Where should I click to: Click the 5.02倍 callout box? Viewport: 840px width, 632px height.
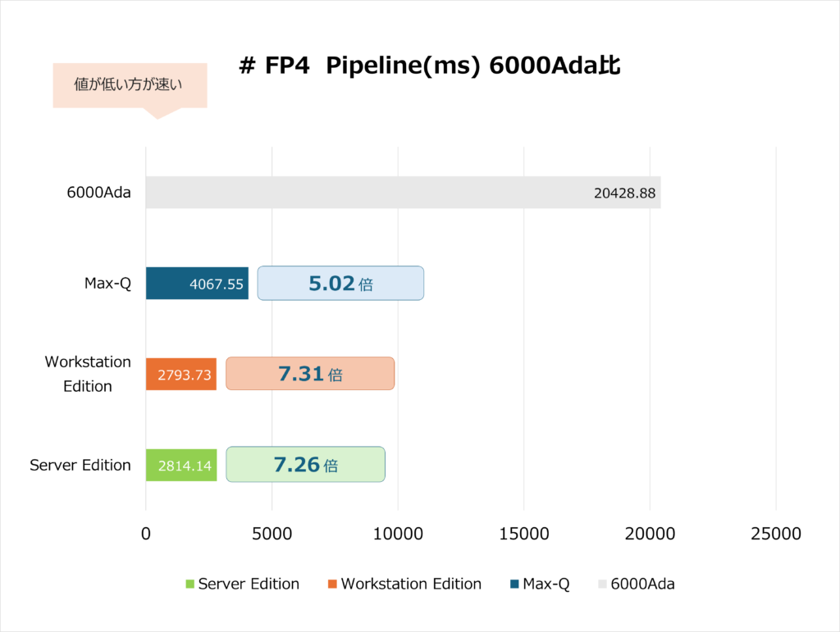coord(340,284)
